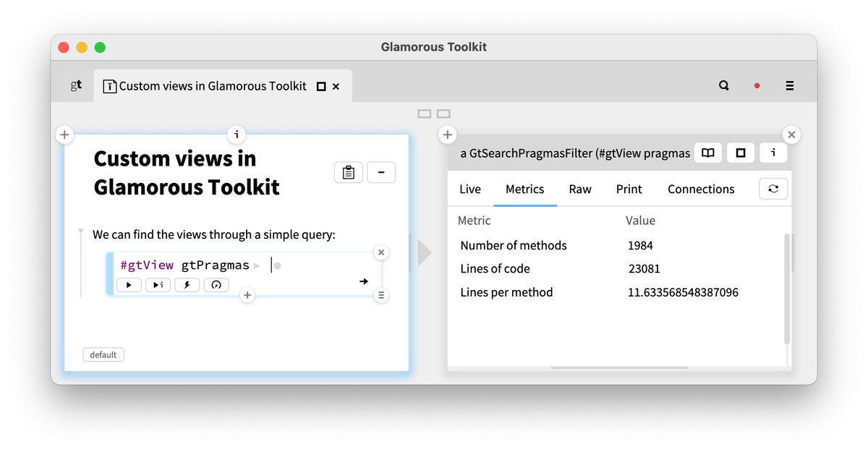Screen dimensions: 868x452
Task: Select the "Lines per method" row label
Action: 507,292
